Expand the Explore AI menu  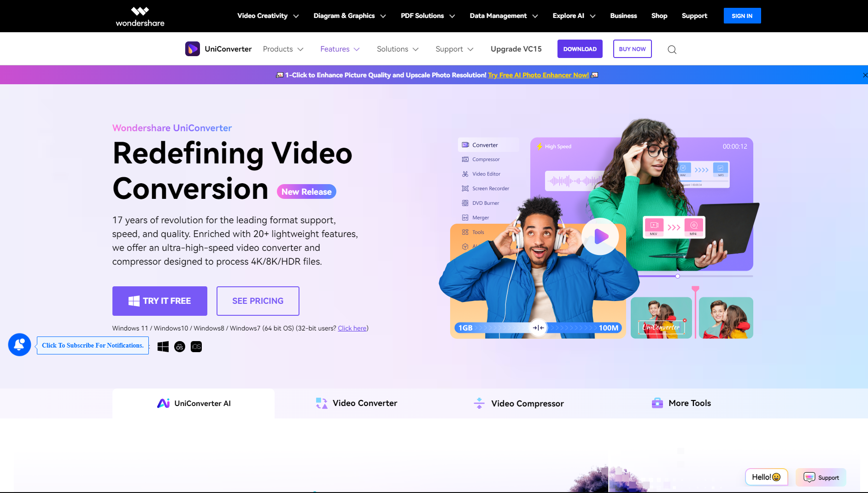(x=574, y=16)
